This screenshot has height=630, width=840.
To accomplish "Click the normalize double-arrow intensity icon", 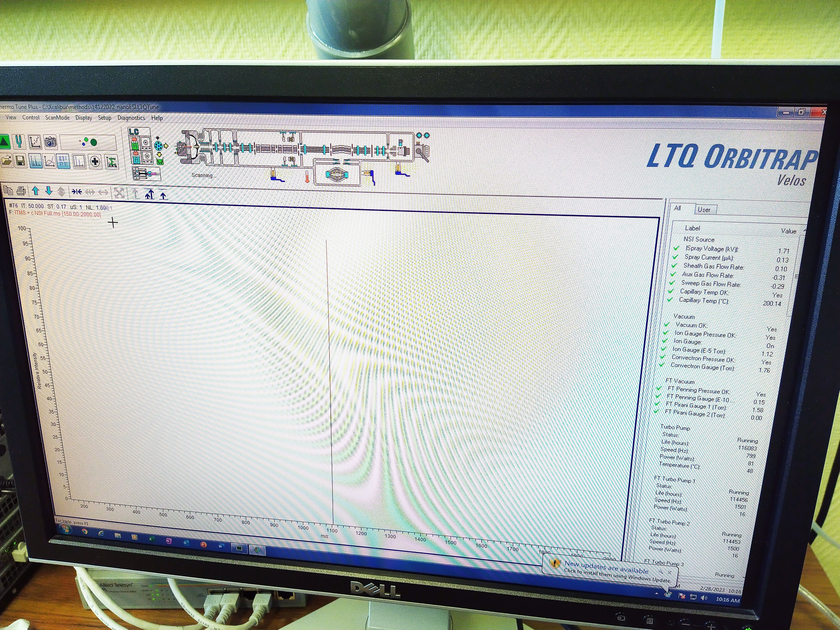I will coord(149,194).
